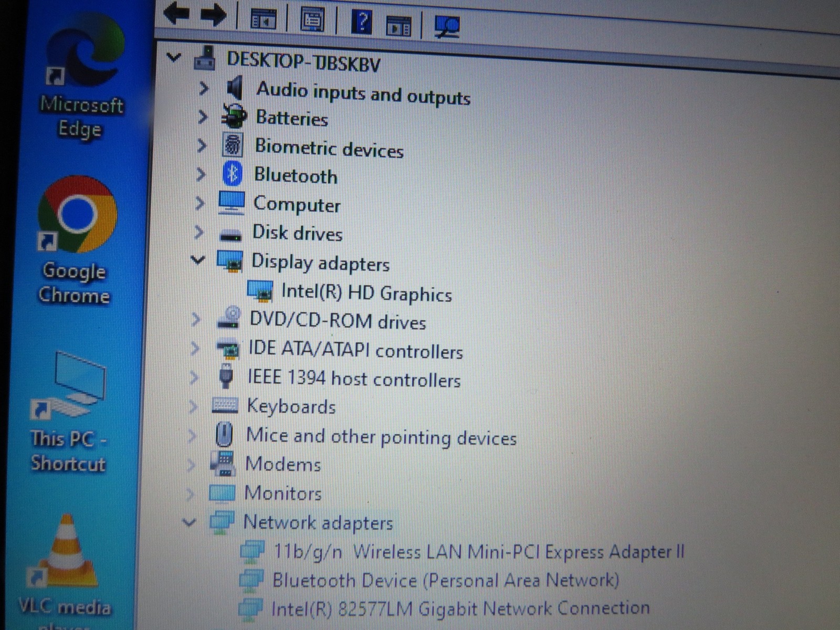Scan for hardware changes monitor icon
The image size is (840, 630).
tap(447, 26)
